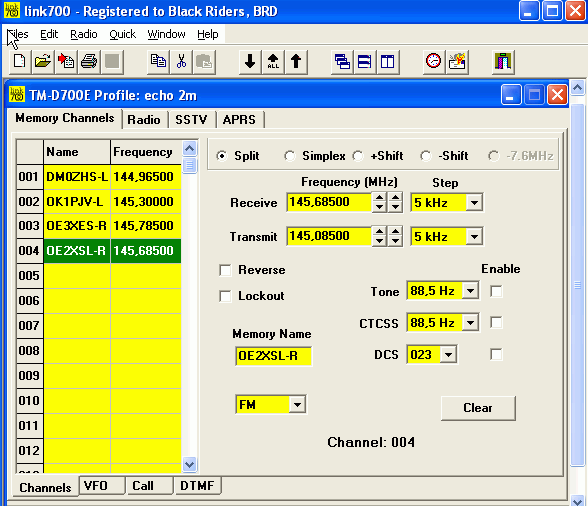Tick the Tone Enable checkbox
588x506 pixels.
click(496, 291)
